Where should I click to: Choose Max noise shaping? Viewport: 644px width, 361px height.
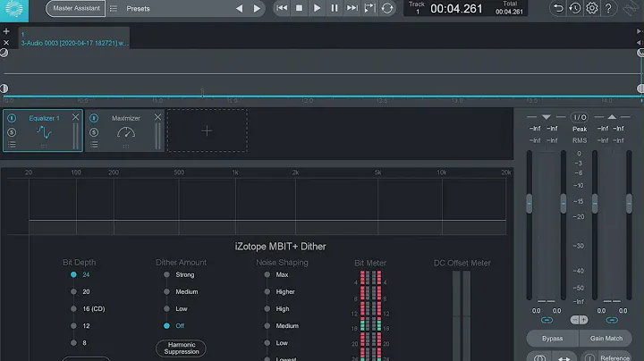pos(267,275)
